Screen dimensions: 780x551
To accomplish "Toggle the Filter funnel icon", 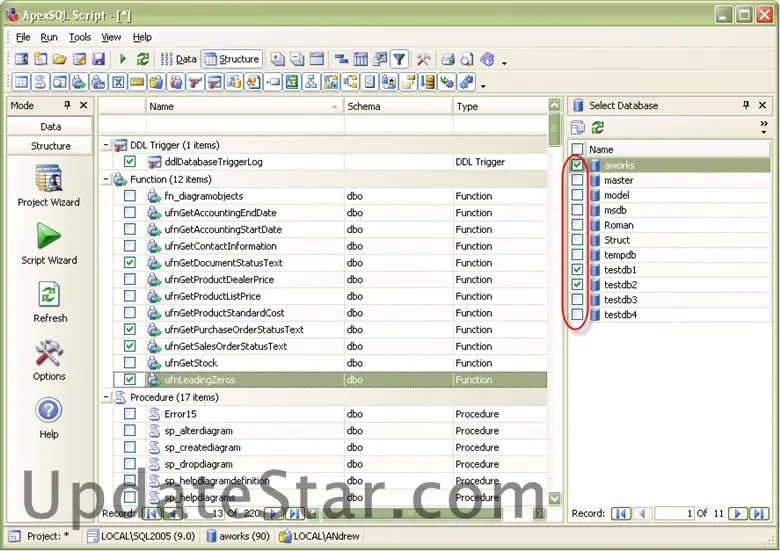I will click(399, 59).
